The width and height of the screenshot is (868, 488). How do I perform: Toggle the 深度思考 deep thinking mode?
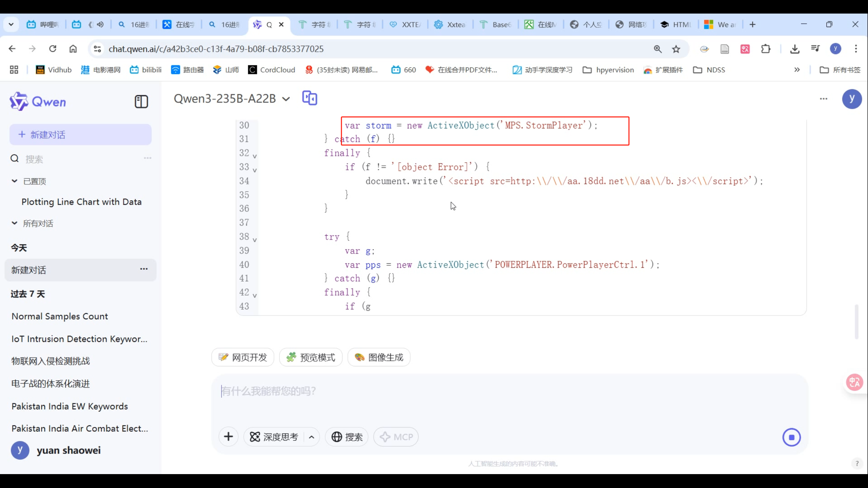pyautogui.click(x=274, y=437)
